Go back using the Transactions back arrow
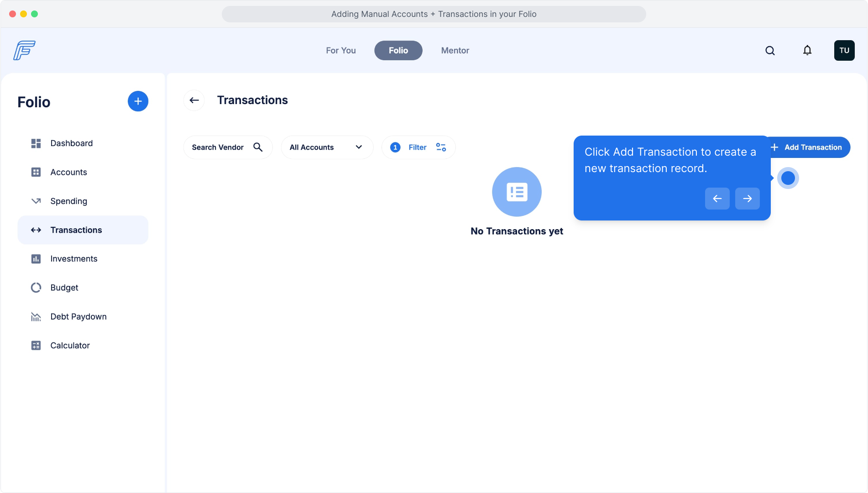Viewport: 868px width, 493px height. point(194,100)
